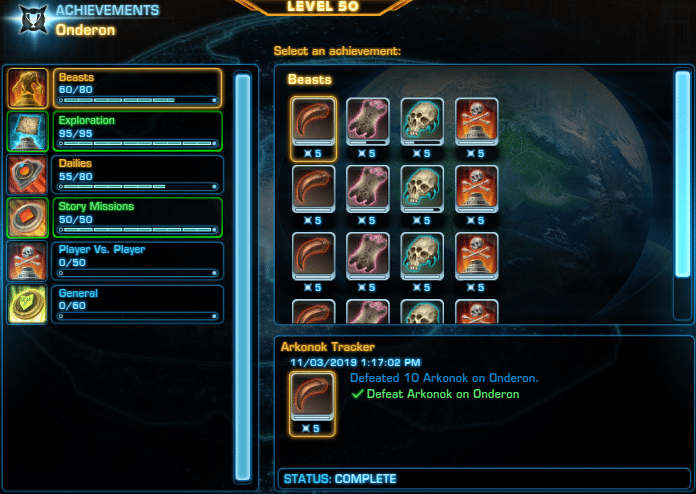Image resolution: width=696 pixels, height=494 pixels.
Task: Open the Beasts 60/80 category
Action: 137,88
